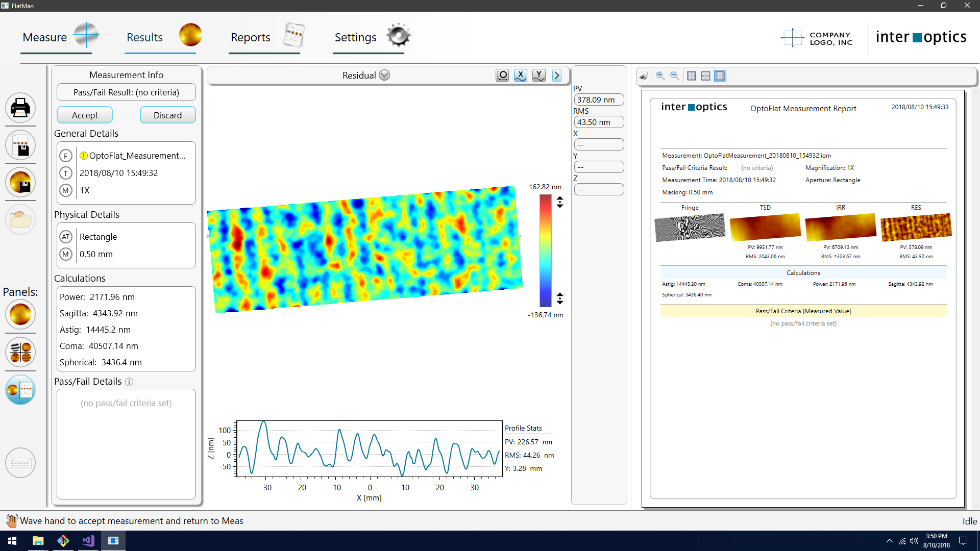Toggle the X profile button

521,76
